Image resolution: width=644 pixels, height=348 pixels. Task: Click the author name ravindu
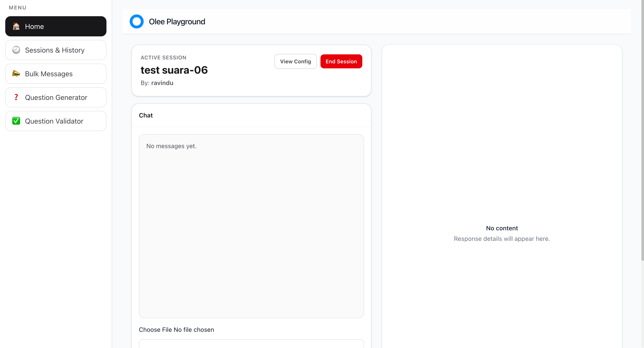162,83
